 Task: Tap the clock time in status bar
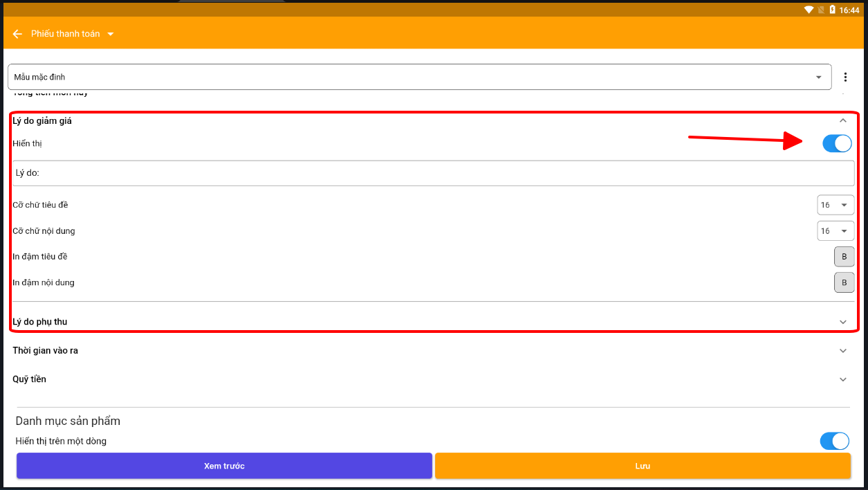click(x=849, y=10)
